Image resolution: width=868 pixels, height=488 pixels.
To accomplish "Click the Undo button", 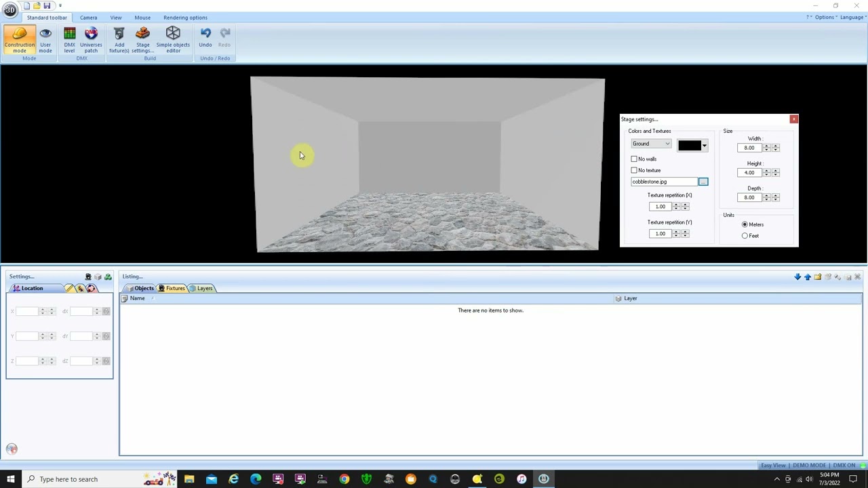I will pyautogui.click(x=205, y=38).
